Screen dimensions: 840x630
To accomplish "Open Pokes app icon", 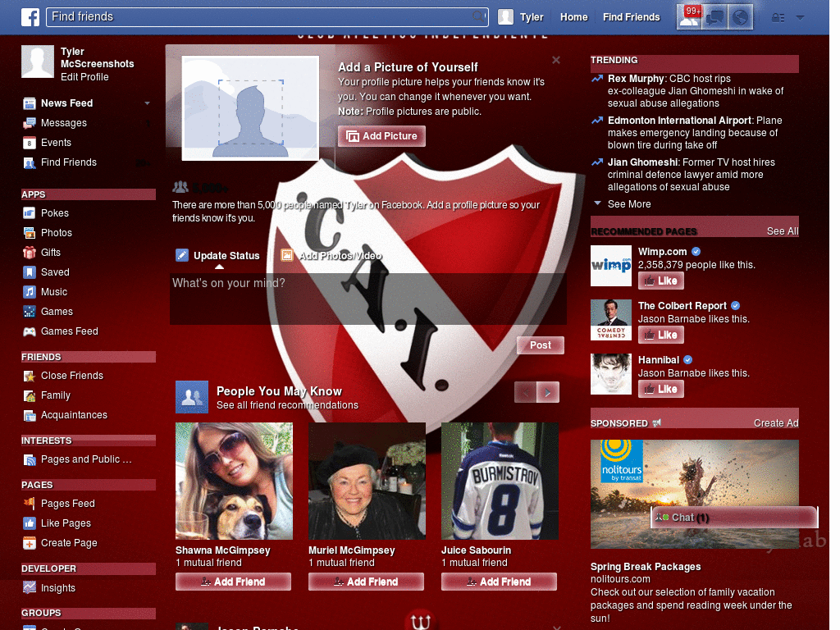I will click(x=30, y=213).
